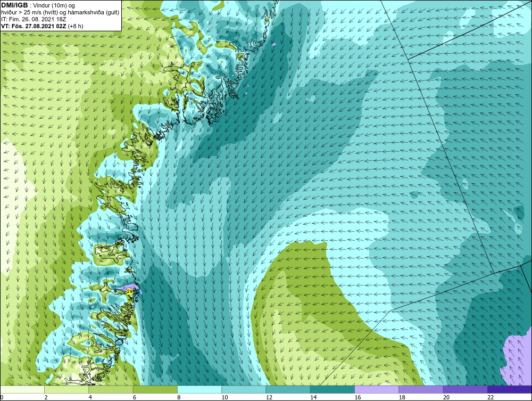The image size is (532, 401).
Task: Click the legend label "18"
Action: (x=402, y=398)
